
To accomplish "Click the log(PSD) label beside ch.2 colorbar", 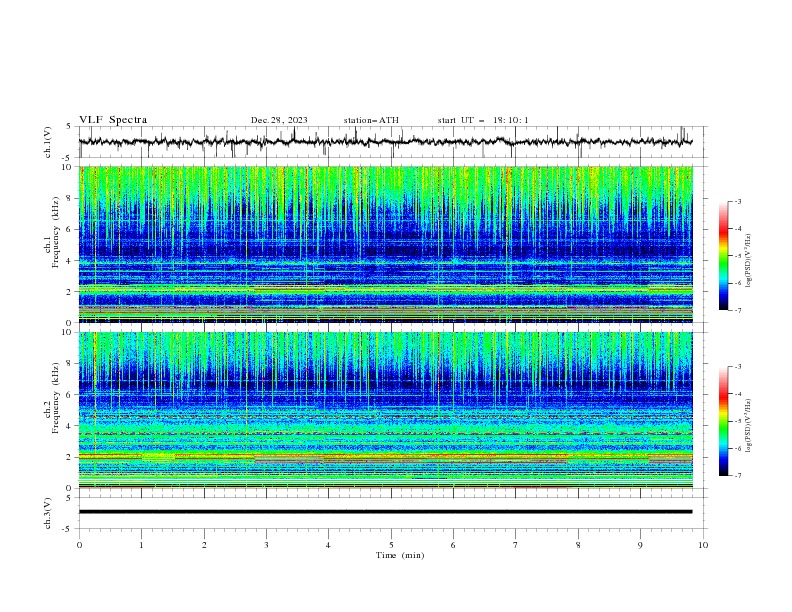I will 749,426.
